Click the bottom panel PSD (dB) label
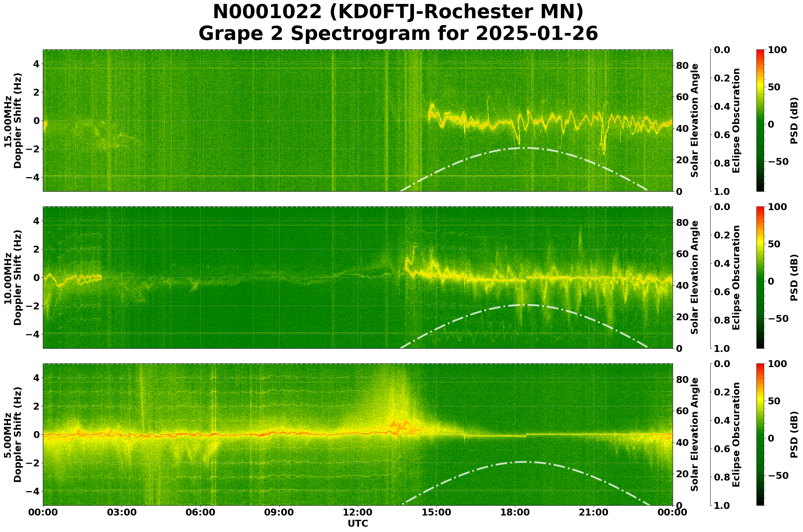The width and height of the screenshot is (803, 532). coord(793,435)
